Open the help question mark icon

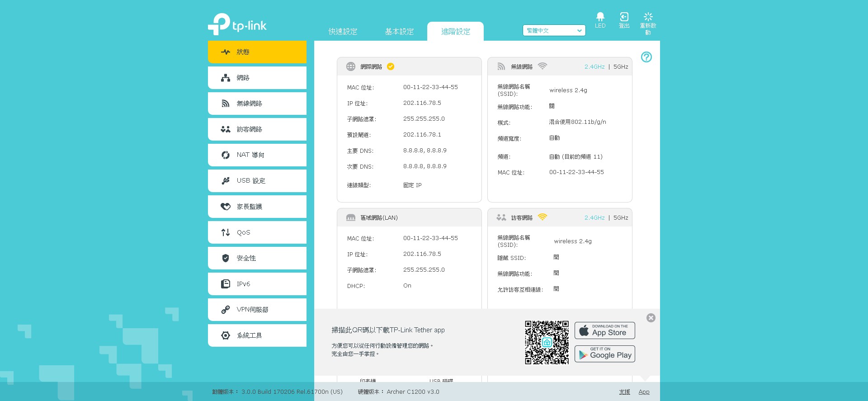tap(646, 57)
